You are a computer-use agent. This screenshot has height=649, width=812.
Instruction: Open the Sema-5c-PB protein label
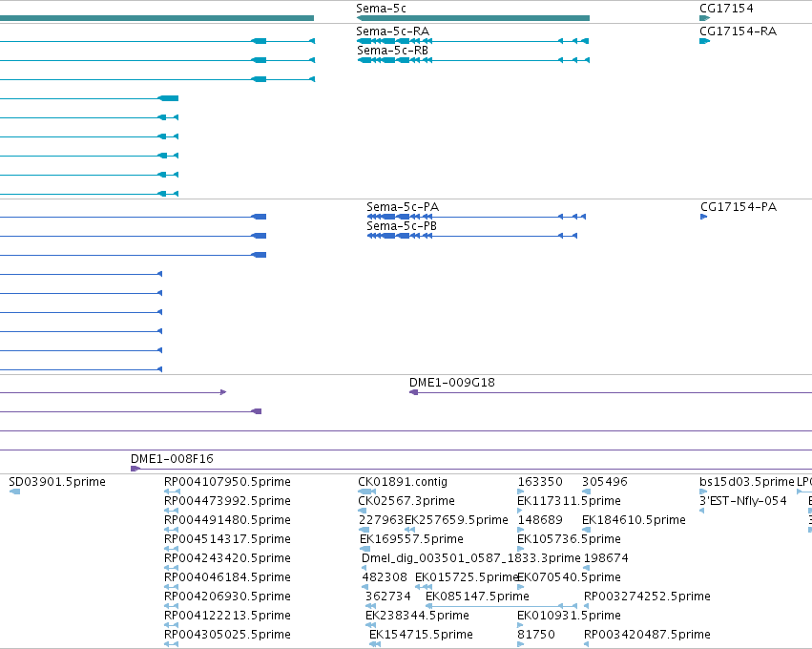[x=402, y=226]
